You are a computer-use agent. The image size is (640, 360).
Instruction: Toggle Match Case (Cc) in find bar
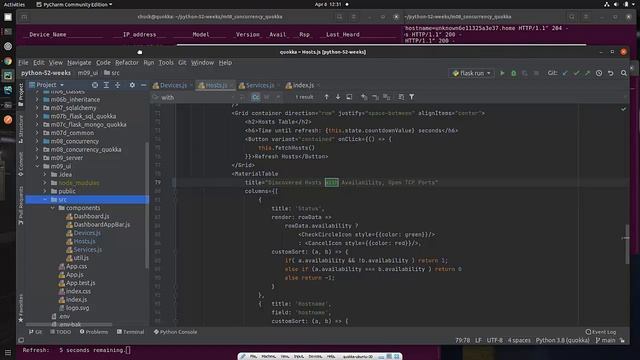255,97
